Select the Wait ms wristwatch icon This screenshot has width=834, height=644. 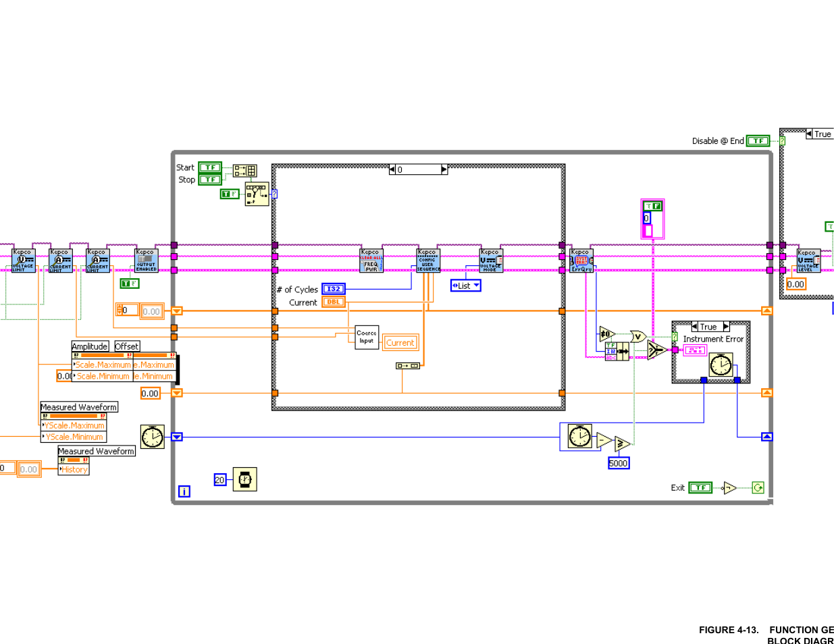click(244, 479)
